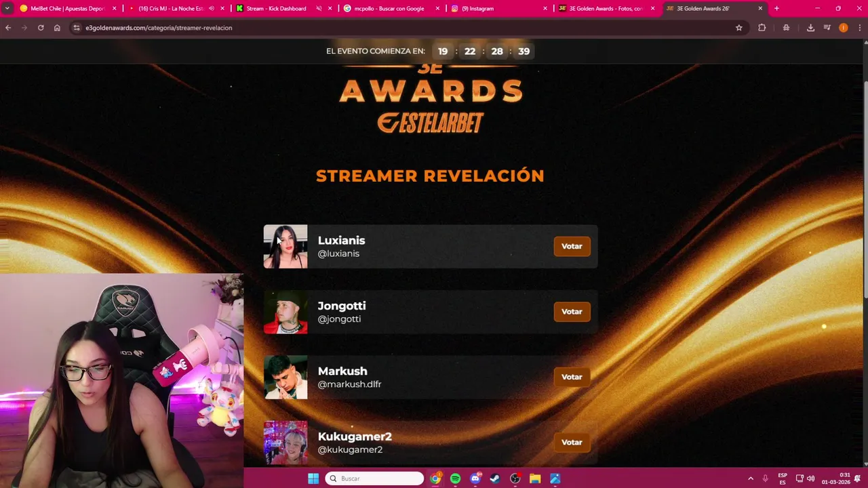Close the Instagram tab

click(545, 9)
